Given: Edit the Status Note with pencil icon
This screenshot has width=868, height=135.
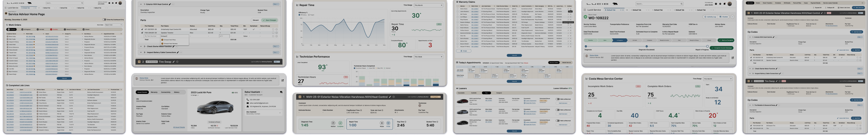Looking at the screenshot, I should [733, 58].
